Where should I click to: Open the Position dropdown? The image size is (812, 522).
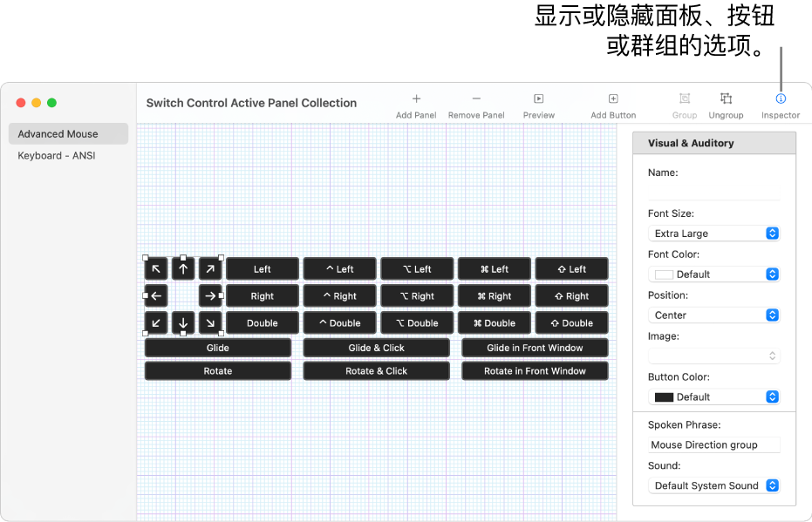pyautogui.click(x=714, y=315)
